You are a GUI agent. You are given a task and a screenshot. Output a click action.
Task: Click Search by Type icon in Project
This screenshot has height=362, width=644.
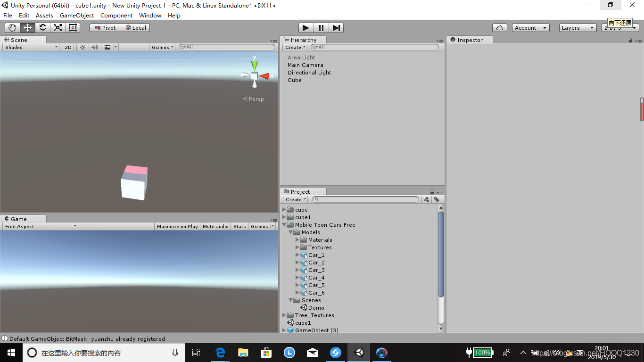427,199
